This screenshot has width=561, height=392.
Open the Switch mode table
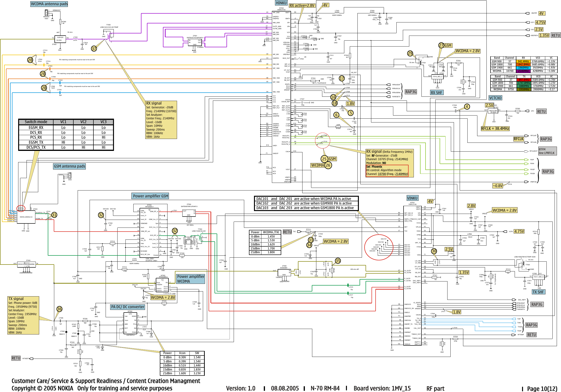[66, 134]
